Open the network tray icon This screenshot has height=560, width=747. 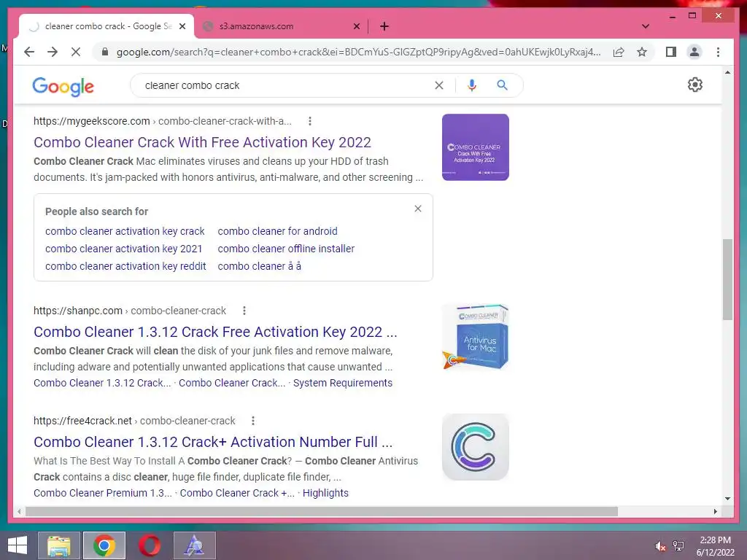678,545
